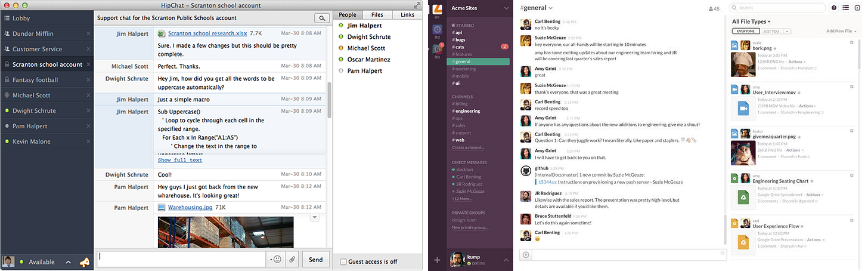Click the HipChat message input field

182,259
